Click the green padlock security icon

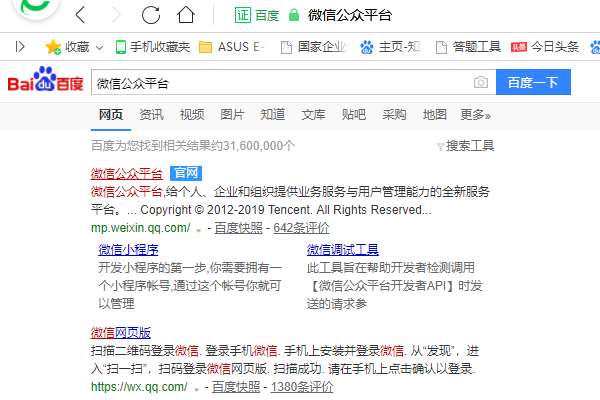coord(294,15)
